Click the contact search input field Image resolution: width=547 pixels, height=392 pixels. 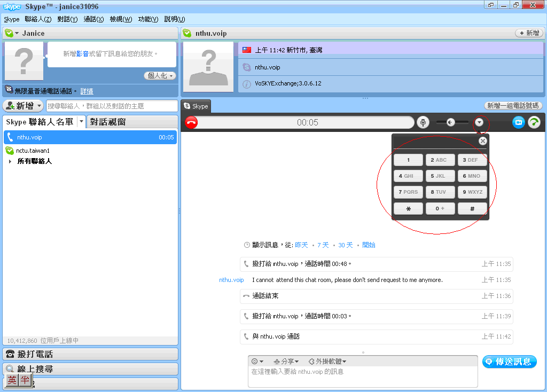tap(112, 106)
